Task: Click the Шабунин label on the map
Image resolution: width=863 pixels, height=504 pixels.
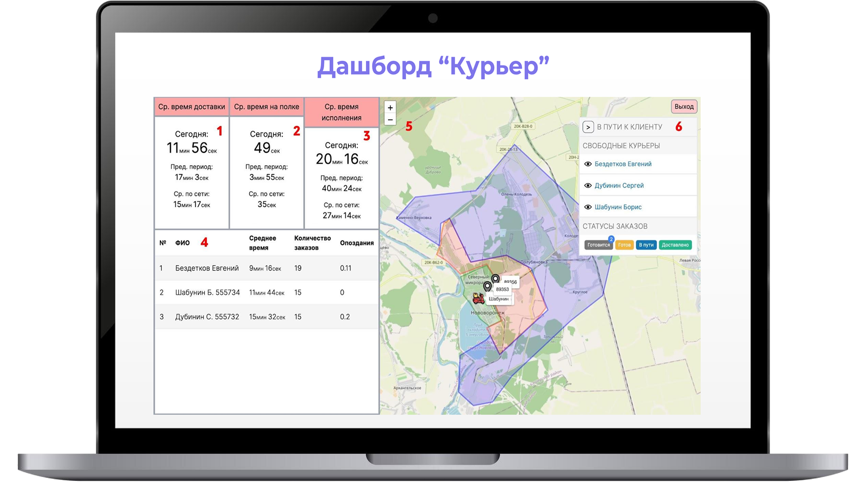Action: (499, 299)
